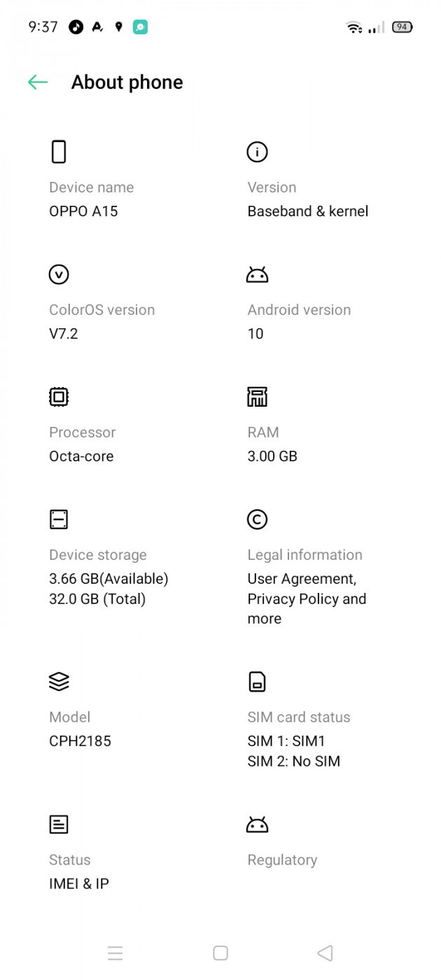Viewport: 441px width, 980px height.
Task: Tap the processor chip icon
Action: click(59, 397)
